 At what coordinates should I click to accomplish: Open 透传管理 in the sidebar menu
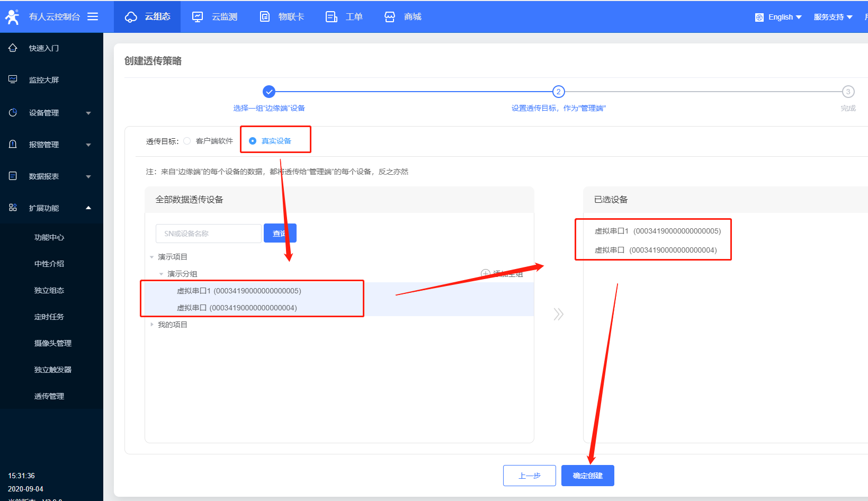tap(49, 396)
